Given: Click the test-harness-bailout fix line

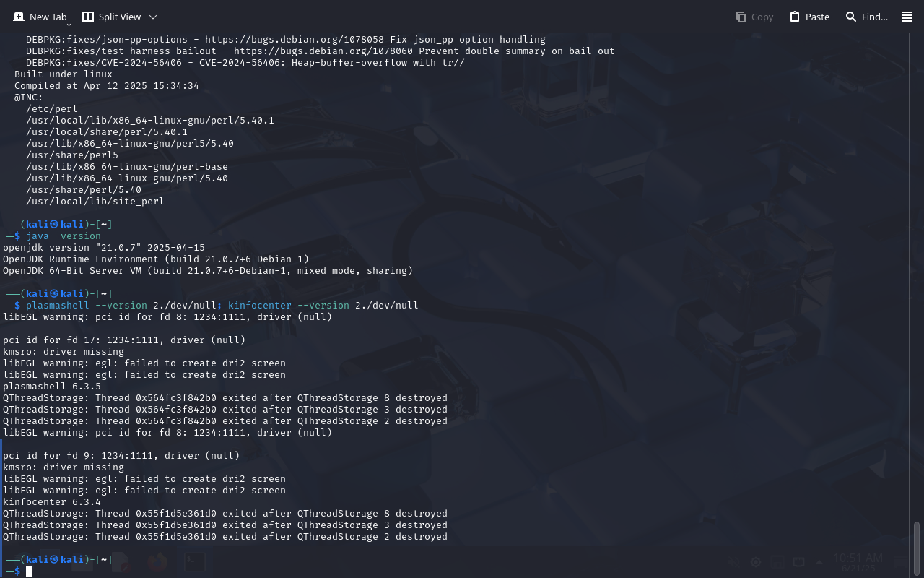Looking at the screenshot, I should [321, 51].
